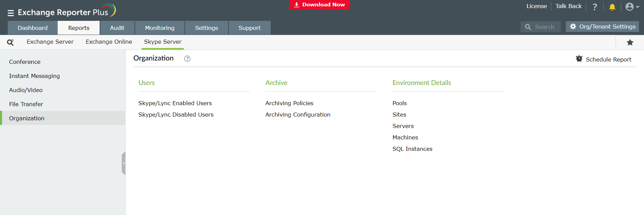644x215 pixels.
Task: Open Archiving Policies report
Action: (x=289, y=103)
